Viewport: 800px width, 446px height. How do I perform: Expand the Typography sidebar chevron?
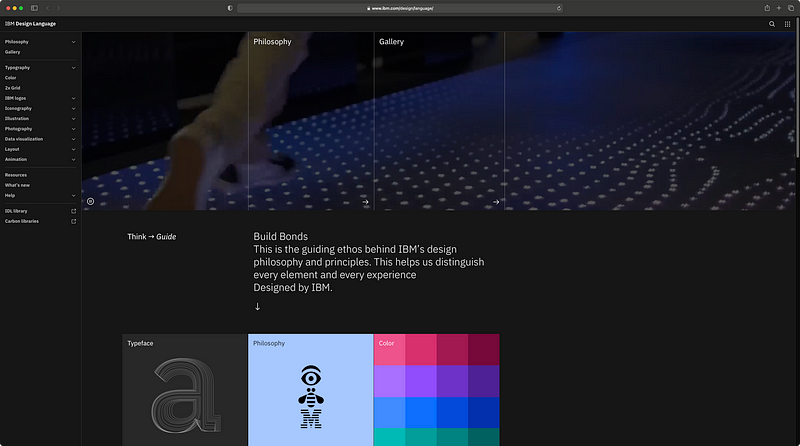pos(73,68)
